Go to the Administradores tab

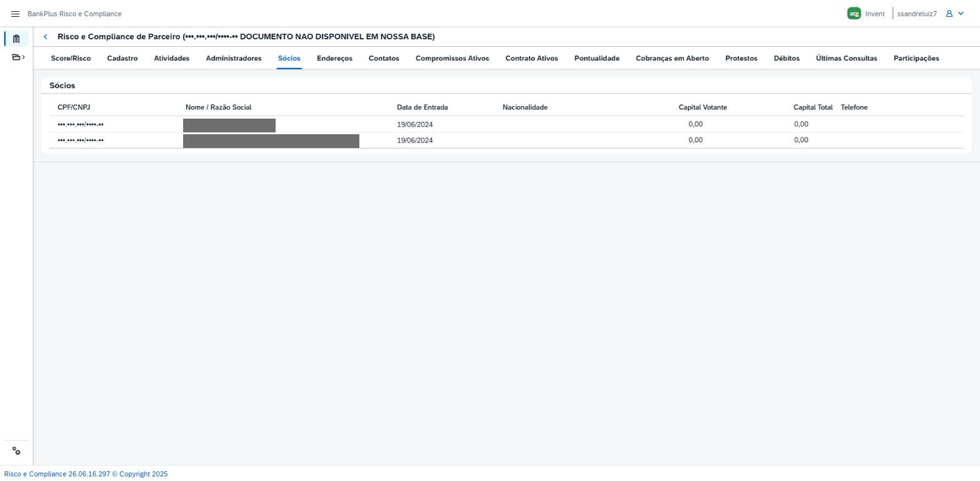coord(234,58)
